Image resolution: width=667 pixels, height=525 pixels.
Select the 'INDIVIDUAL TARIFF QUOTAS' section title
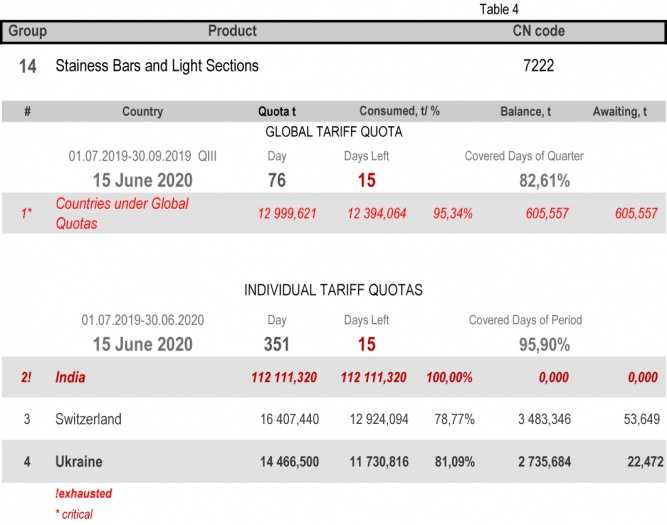click(x=333, y=290)
